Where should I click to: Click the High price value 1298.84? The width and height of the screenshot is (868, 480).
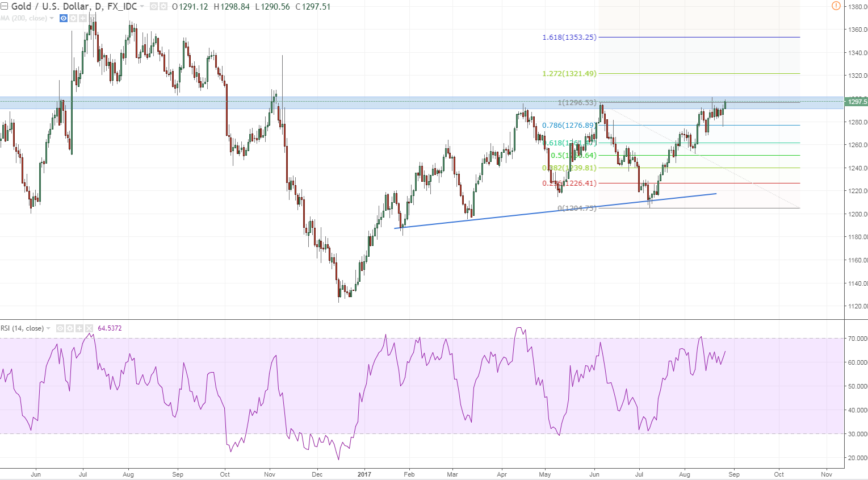(235, 7)
